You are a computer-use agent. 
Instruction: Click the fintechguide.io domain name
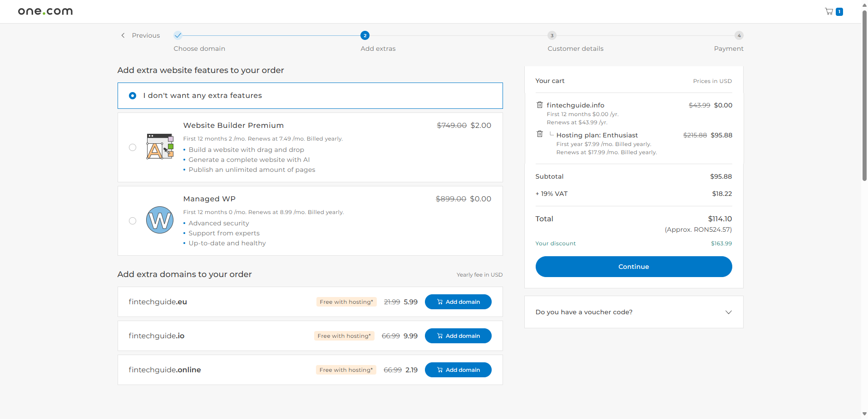click(x=156, y=336)
